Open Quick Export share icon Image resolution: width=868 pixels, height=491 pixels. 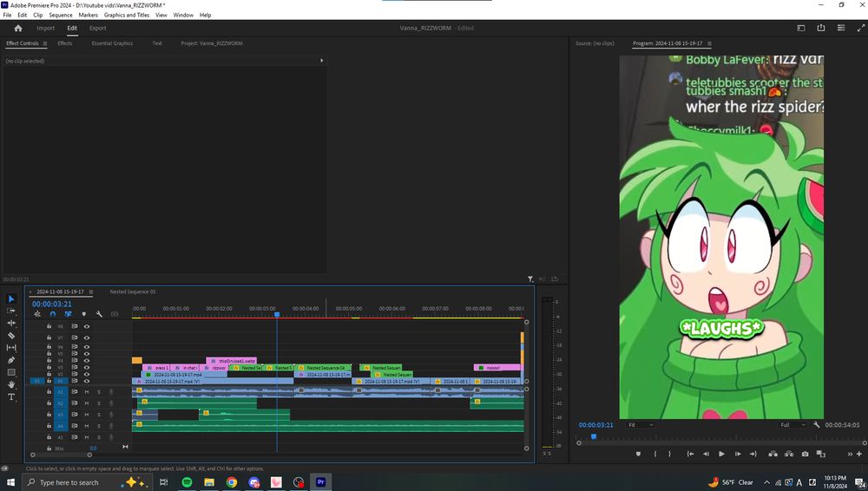(x=821, y=28)
